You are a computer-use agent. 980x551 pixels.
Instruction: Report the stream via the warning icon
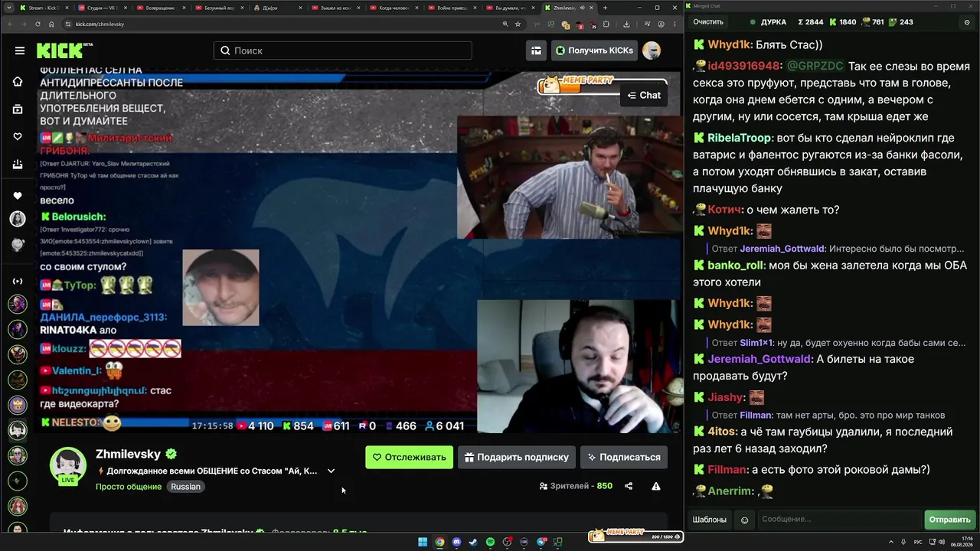point(656,486)
